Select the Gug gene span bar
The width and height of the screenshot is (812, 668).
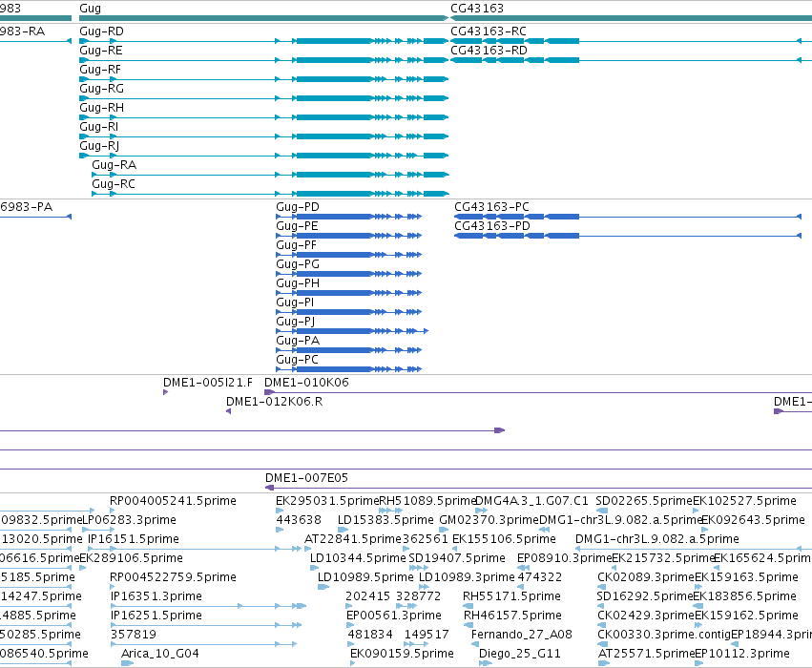point(263,18)
